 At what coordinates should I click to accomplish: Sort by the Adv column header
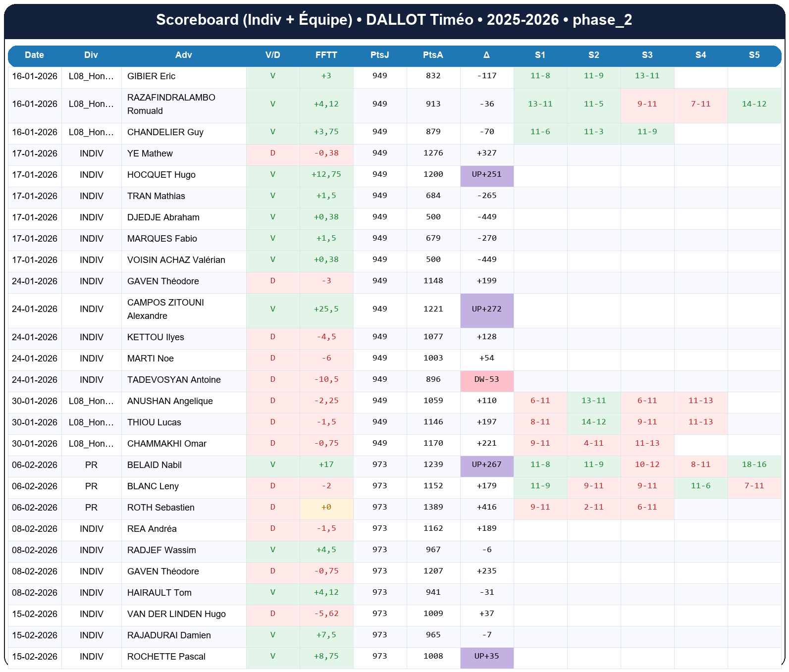point(183,55)
